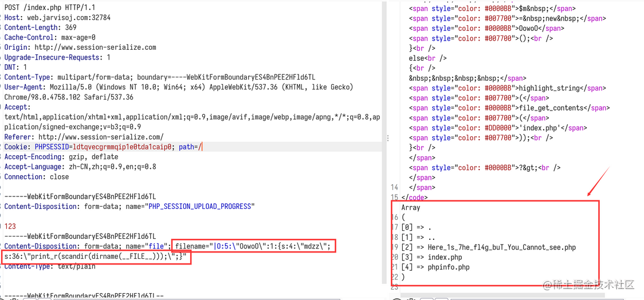Select the 'Content-Type: text/plain' line
The height and width of the screenshot is (300, 644).
pos(50,266)
